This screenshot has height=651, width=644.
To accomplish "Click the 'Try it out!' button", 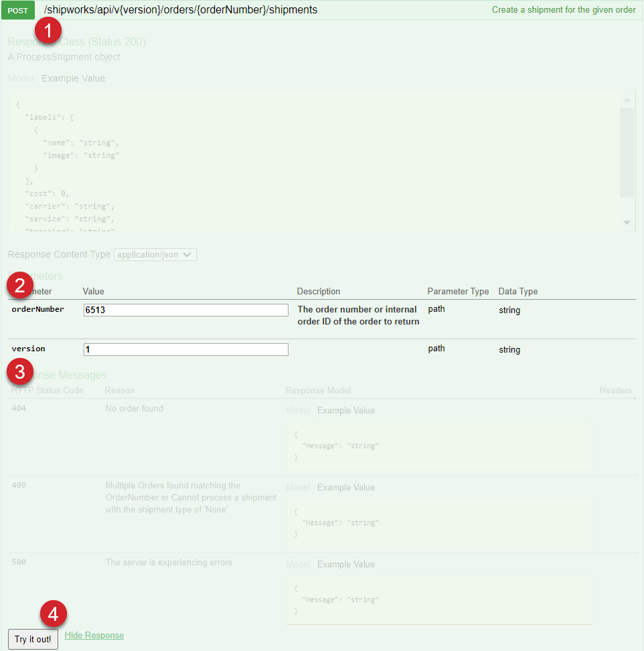I will (x=33, y=640).
